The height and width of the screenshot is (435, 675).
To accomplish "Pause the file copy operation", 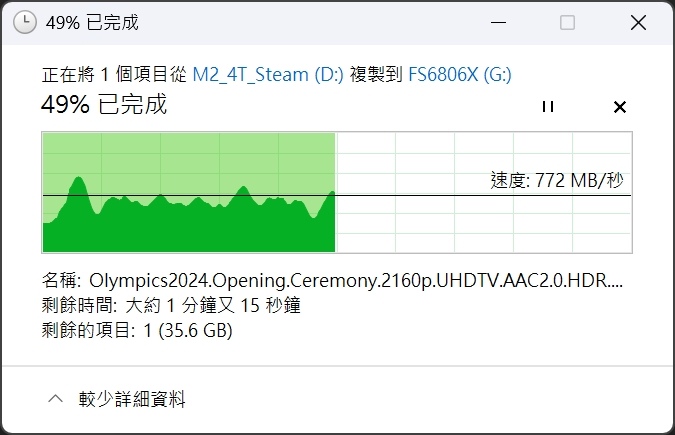I will pyautogui.click(x=548, y=106).
